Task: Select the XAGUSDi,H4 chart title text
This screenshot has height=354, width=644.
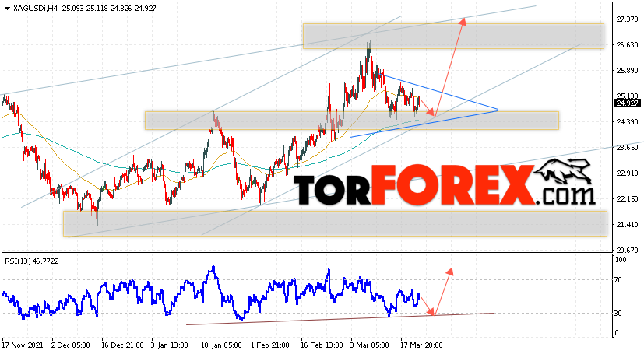Action: pos(36,9)
